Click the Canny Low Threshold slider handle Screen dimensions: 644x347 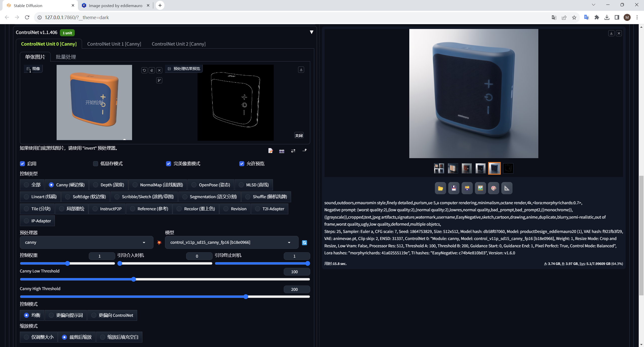coord(134,279)
